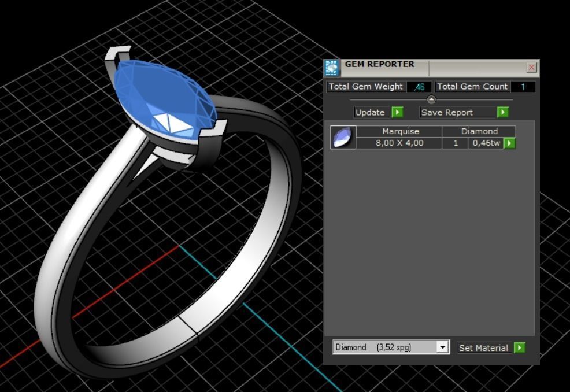This screenshot has height=392, width=570.
Task: Click the 8,00 X 4,00 size cell
Action: pyautogui.click(x=399, y=143)
